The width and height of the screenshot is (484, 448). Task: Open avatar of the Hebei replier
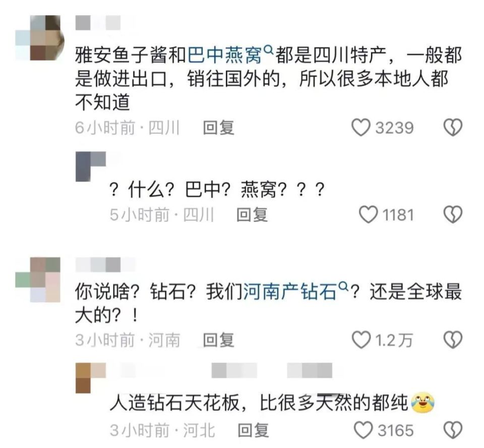point(91,378)
